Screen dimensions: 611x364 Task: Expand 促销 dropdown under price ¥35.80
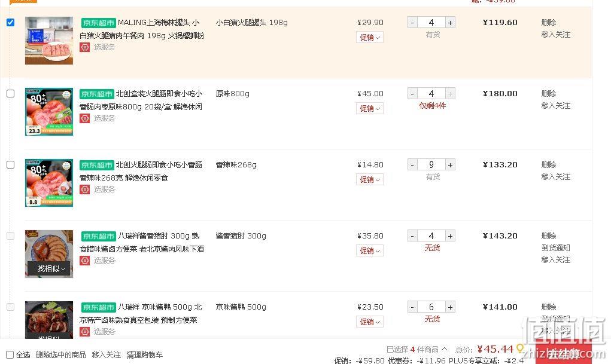(369, 250)
